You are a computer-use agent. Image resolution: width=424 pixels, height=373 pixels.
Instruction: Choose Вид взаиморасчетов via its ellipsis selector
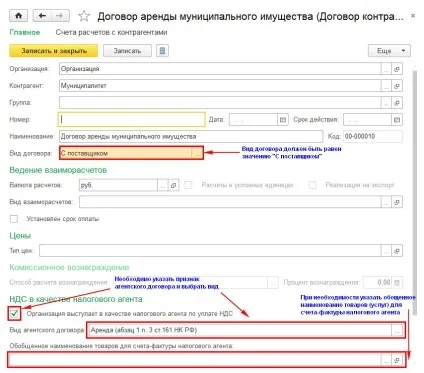[386, 202]
